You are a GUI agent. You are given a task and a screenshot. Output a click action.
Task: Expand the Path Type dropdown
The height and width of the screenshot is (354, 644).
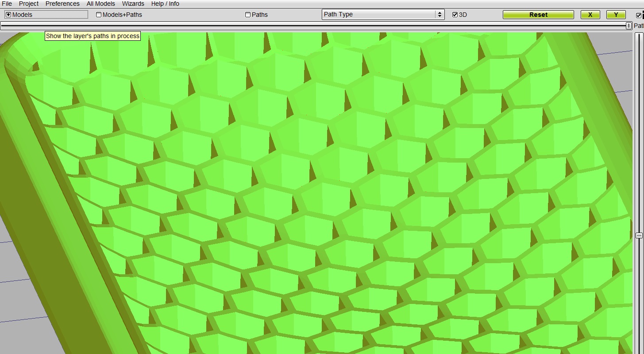tap(378, 15)
